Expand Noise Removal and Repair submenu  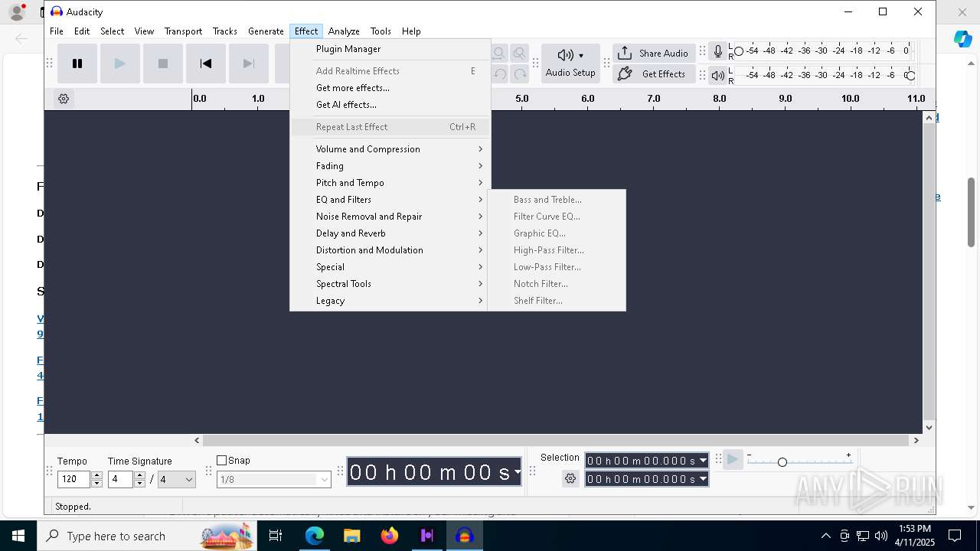point(390,217)
